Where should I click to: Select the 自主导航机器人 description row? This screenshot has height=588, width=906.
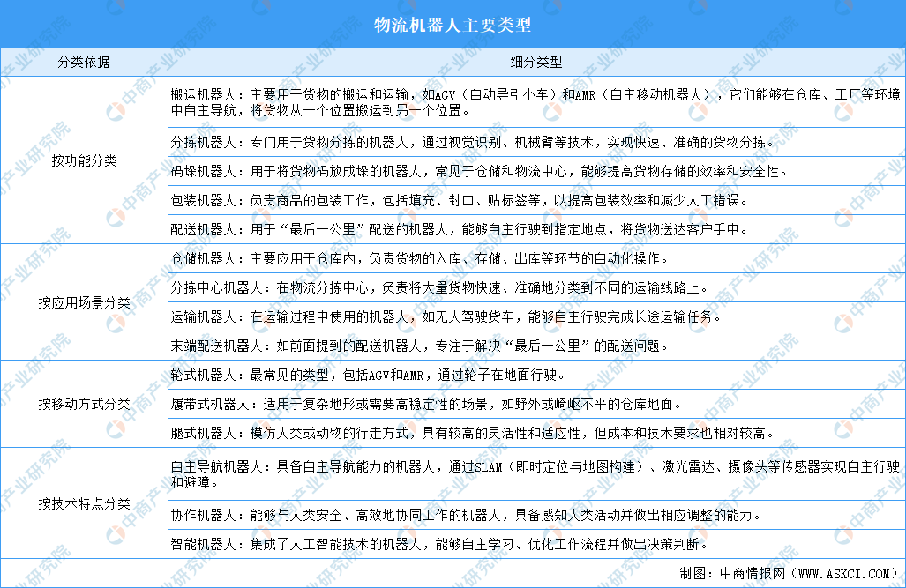coord(536,473)
